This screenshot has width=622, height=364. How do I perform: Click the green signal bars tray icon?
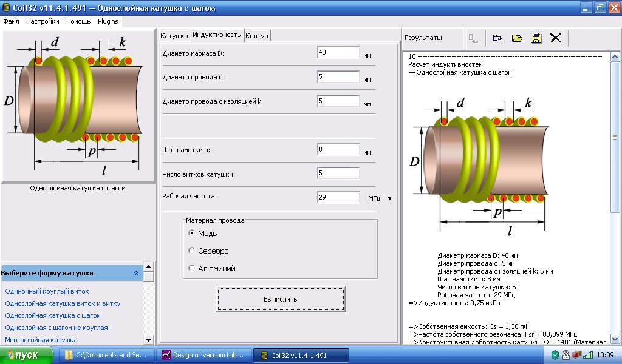tap(587, 355)
